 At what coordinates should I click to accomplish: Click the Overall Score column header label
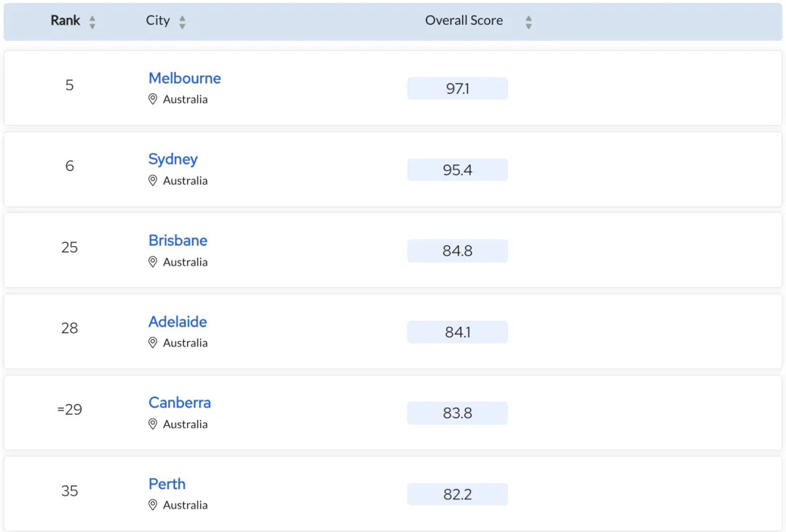(464, 20)
